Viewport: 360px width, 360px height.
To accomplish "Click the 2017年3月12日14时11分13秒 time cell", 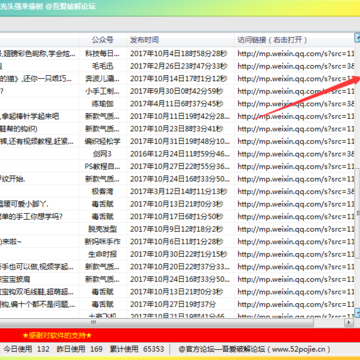I will pyautogui.click(x=180, y=191).
